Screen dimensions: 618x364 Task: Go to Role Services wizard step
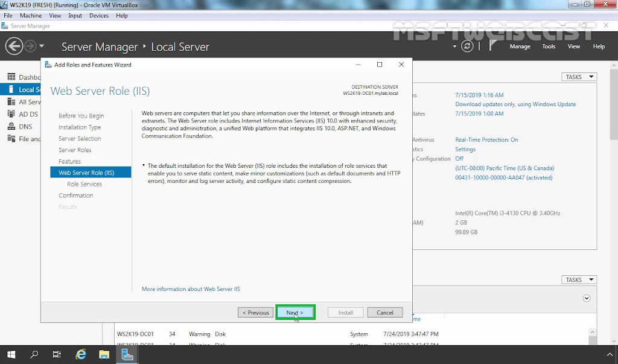[84, 184]
